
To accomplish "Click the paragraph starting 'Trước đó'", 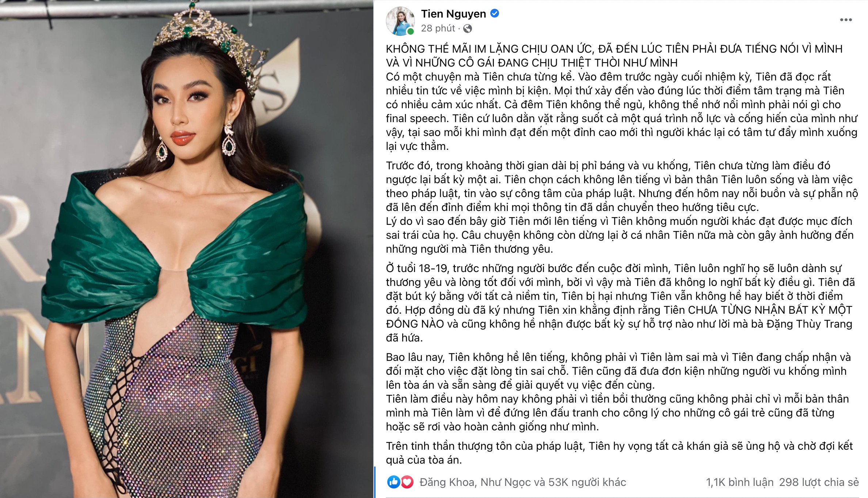I will (x=622, y=186).
